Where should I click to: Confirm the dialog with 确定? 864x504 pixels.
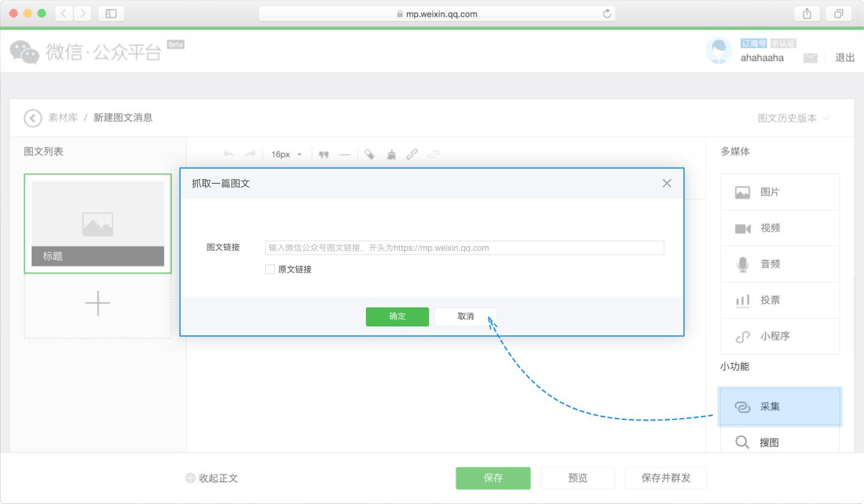[397, 316]
